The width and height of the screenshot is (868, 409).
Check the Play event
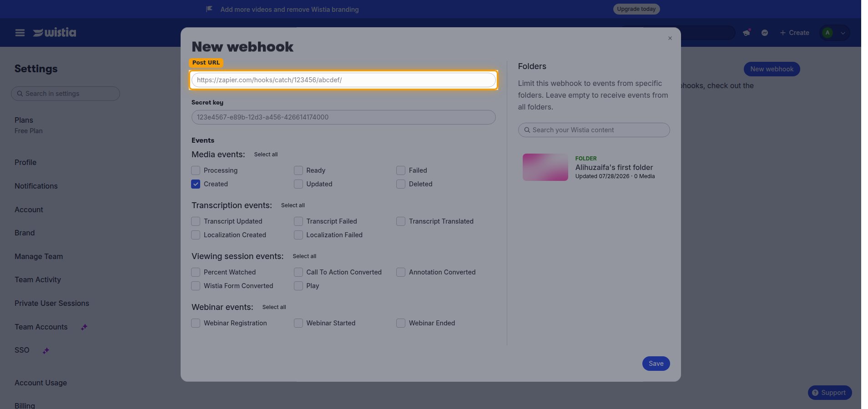pos(298,286)
